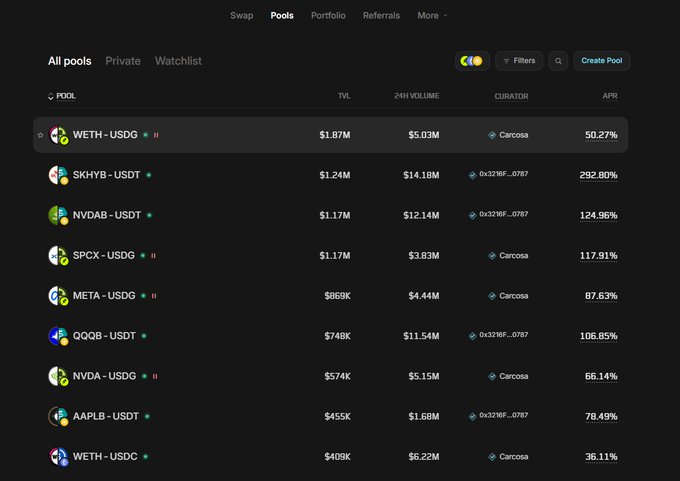
Task: Click the 292.80% APR value
Action: [598, 175]
